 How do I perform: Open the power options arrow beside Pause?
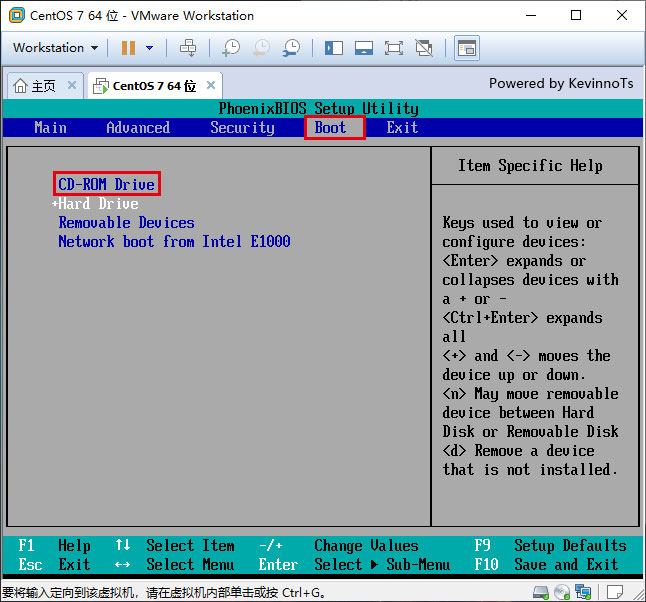click(150, 48)
